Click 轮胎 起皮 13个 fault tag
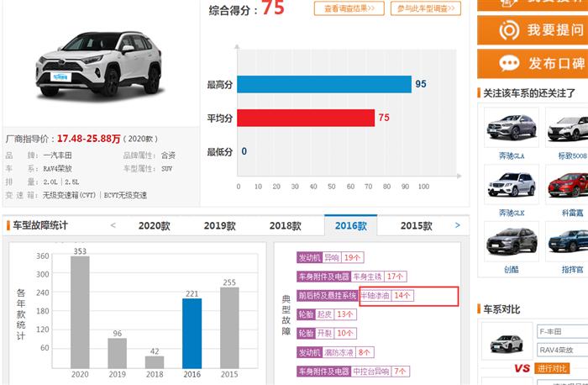Image resolution: width=588 pixels, height=385 pixels. tap(327, 314)
